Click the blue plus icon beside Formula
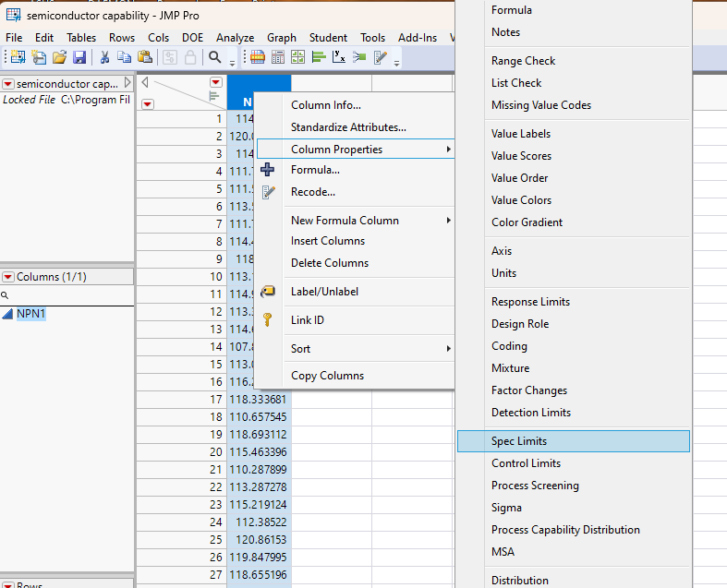Screen dimensions: 727x588 (x=267, y=170)
